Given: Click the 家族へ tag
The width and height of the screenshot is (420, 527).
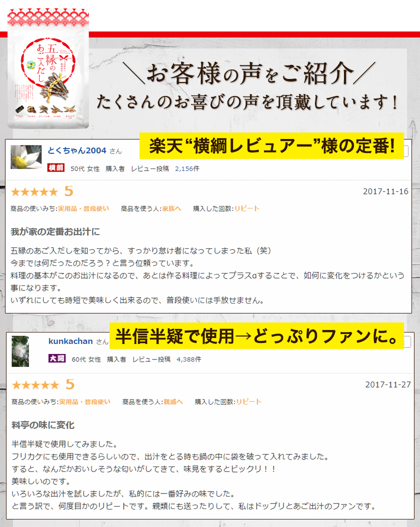Looking at the screenshot, I should click(171, 208).
